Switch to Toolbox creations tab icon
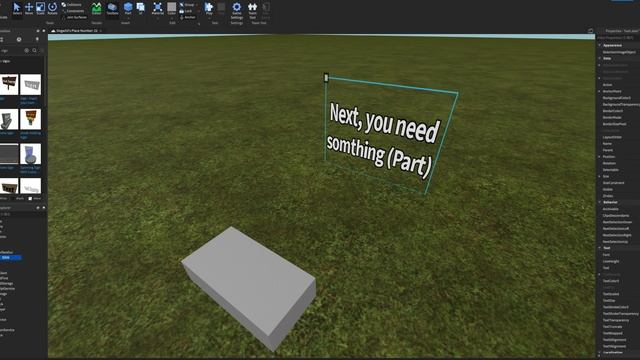 (37, 40)
